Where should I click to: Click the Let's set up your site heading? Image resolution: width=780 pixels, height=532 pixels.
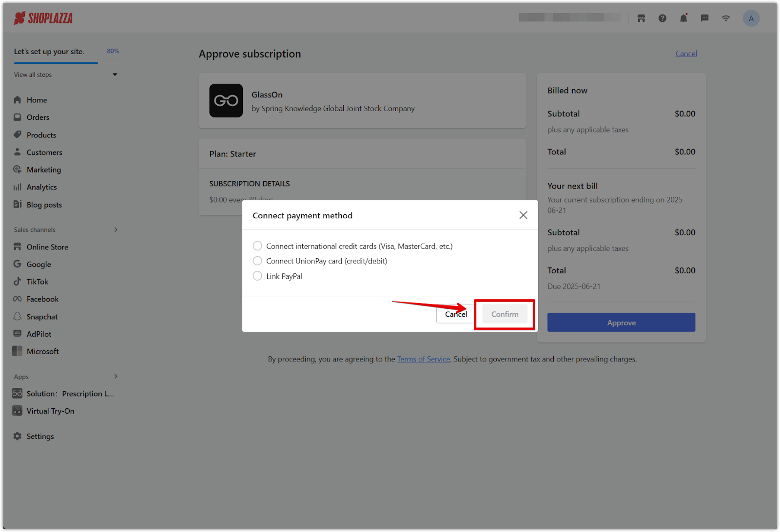[x=49, y=52]
